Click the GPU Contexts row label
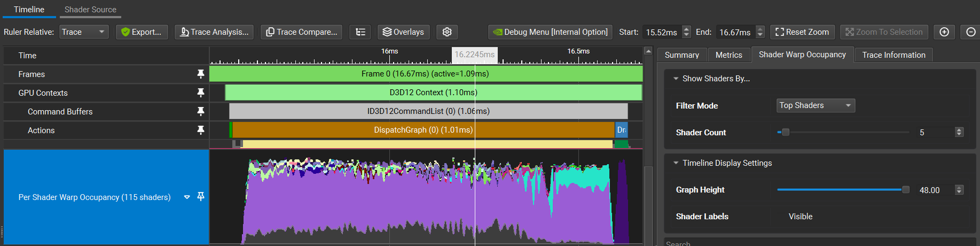This screenshot has width=980, height=246. tap(43, 93)
